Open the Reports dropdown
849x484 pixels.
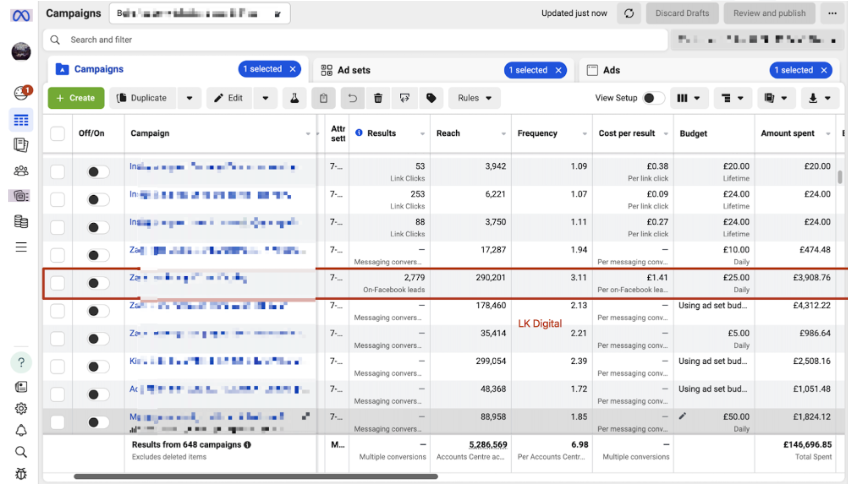(x=775, y=98)
